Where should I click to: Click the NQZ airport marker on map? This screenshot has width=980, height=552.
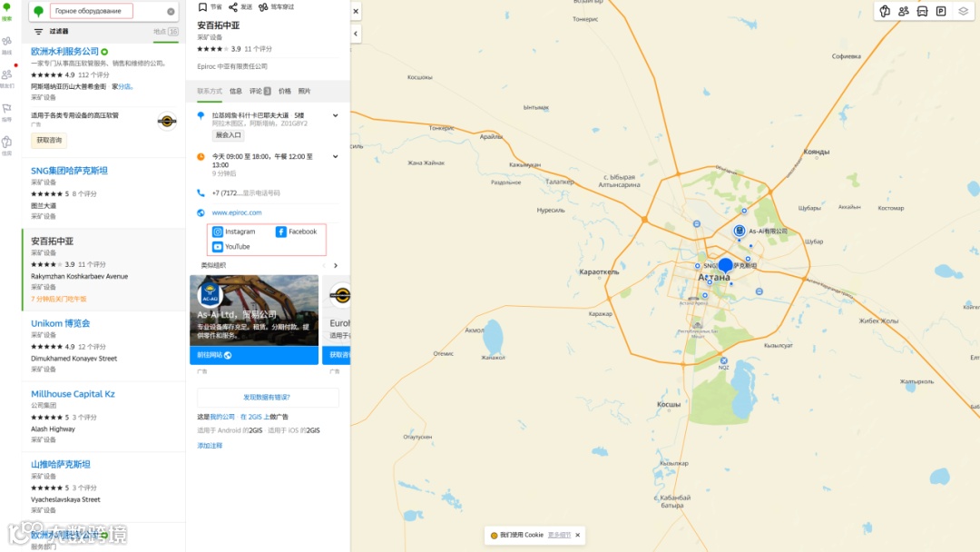click(724, 361)
